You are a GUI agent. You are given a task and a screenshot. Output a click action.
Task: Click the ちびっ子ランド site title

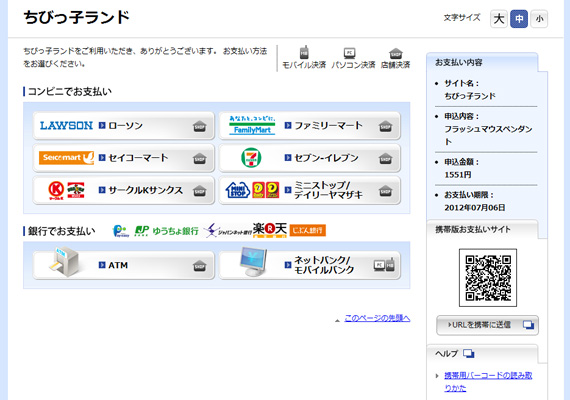pyautogui.click(x=77, y=17)
